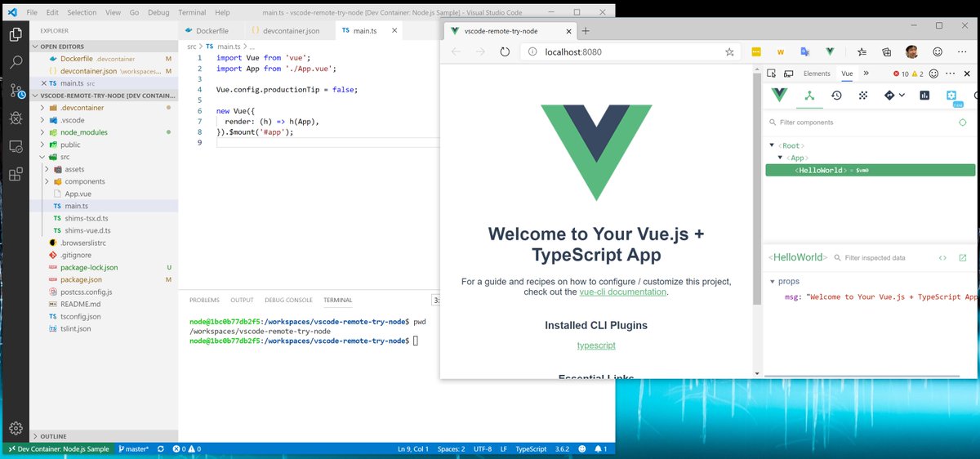This screenshot has width=980, height=459.
Task: Collapse the Root node in component tree
Action: (771, 145)
